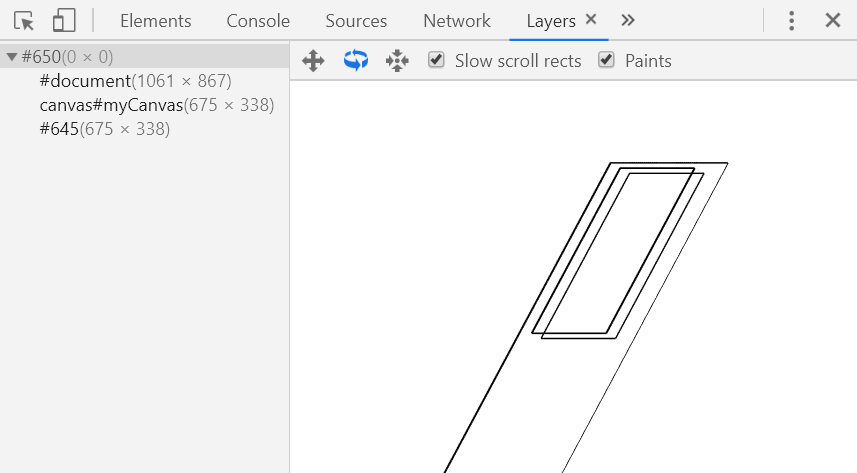This screenshot has height=473, width=857.
Task: Collapse the #650 layer tree node
Action: click(11, 57)
